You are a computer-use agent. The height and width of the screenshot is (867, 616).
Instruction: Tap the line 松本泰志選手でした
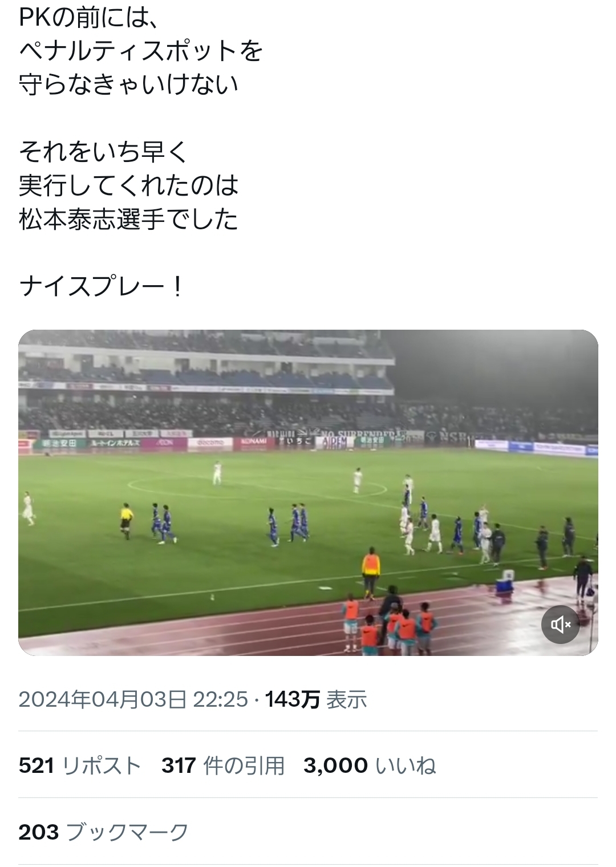click(128, 219)
